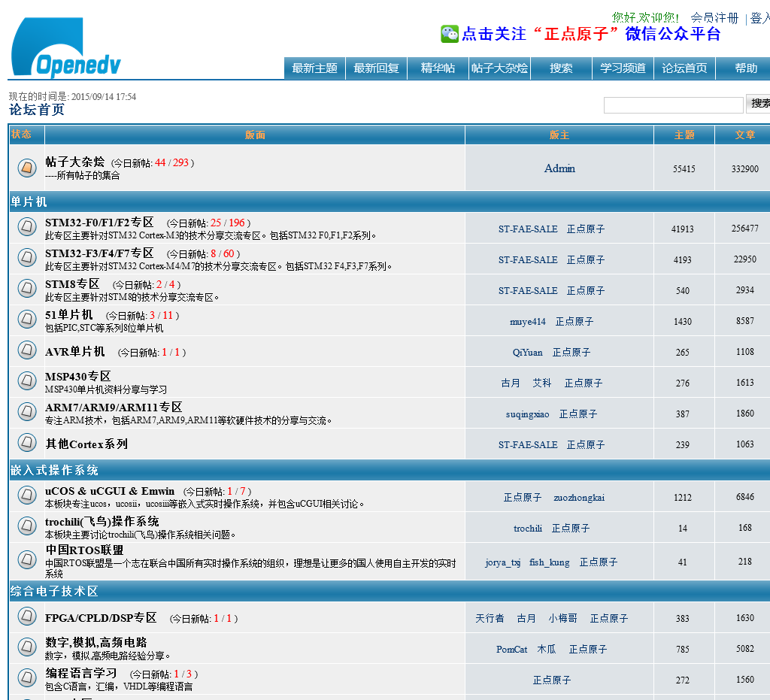Focus the forum search input field
770x700 pixels.
pos(673,105)
